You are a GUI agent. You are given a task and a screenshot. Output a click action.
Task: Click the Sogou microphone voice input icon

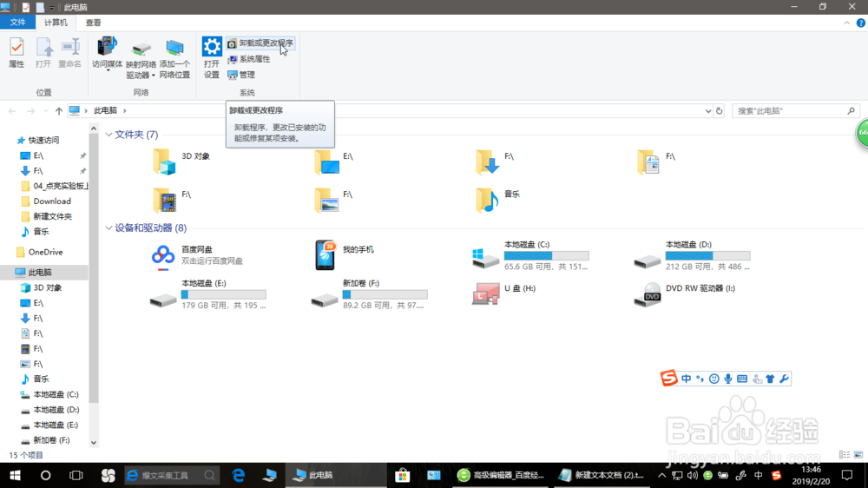coord(728,379)
